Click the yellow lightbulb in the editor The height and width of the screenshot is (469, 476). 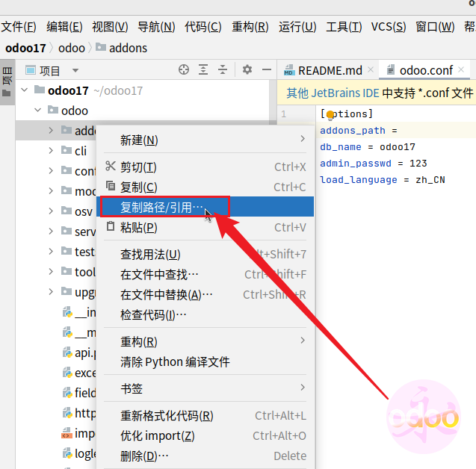tap(330, 115)
